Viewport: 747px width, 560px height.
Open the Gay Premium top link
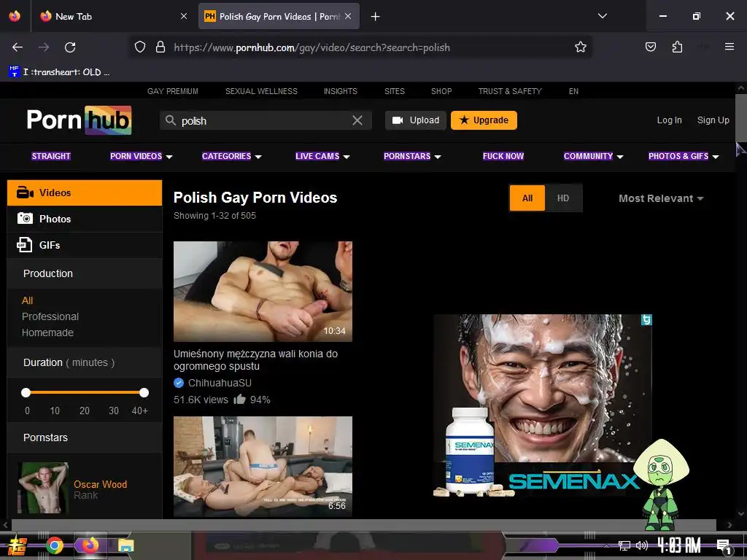coord(172,91)
